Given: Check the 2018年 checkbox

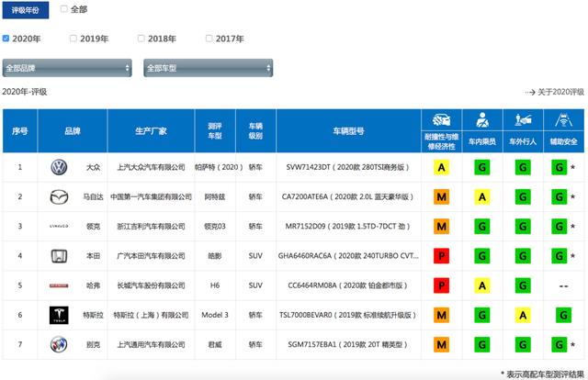Looking at the screenshot, I should click(141, 39).
